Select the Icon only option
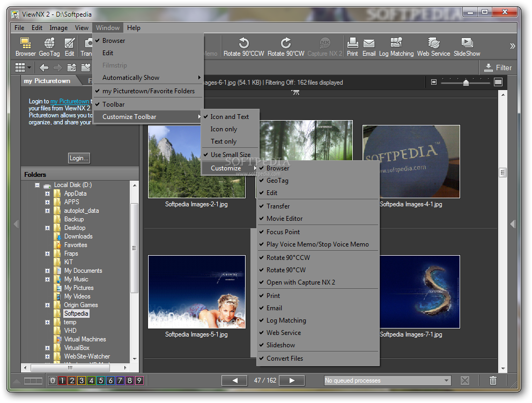 231,129
